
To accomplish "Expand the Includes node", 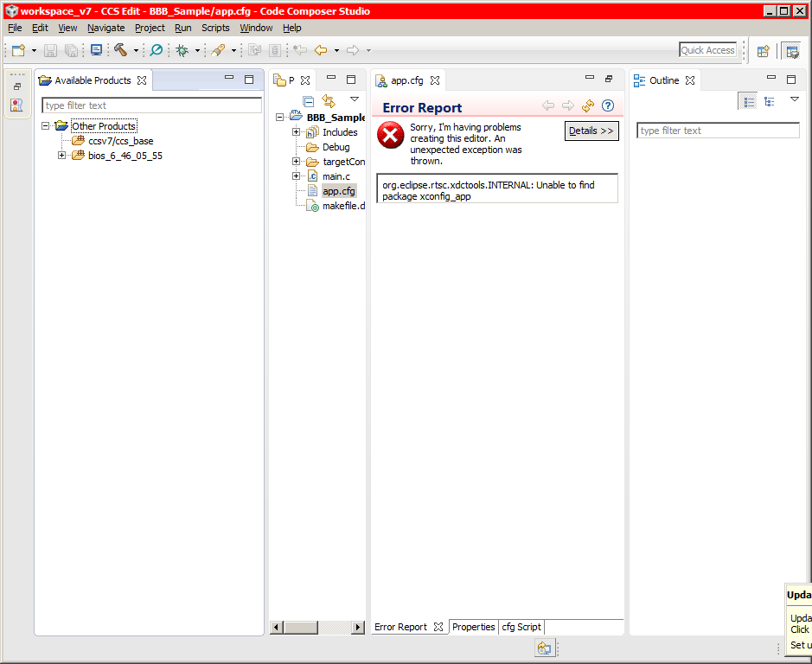I will coord(297,132).
